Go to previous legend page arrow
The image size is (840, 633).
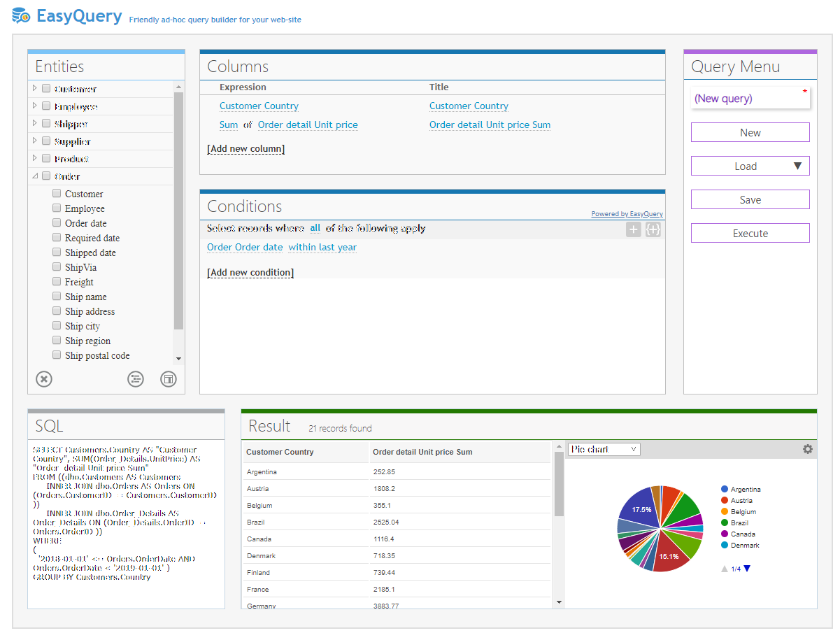click(x=725, y=569)
